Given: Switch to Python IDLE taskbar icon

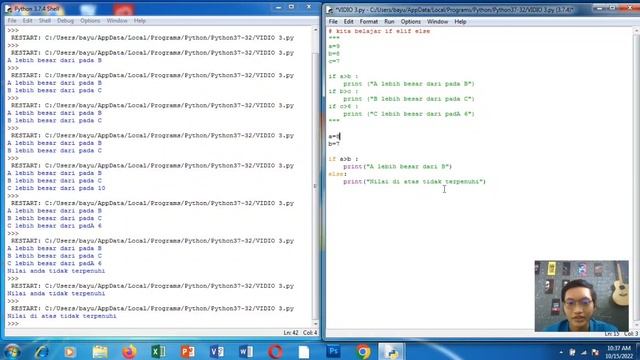Looking at the screenshot, I should pos(391,351).
